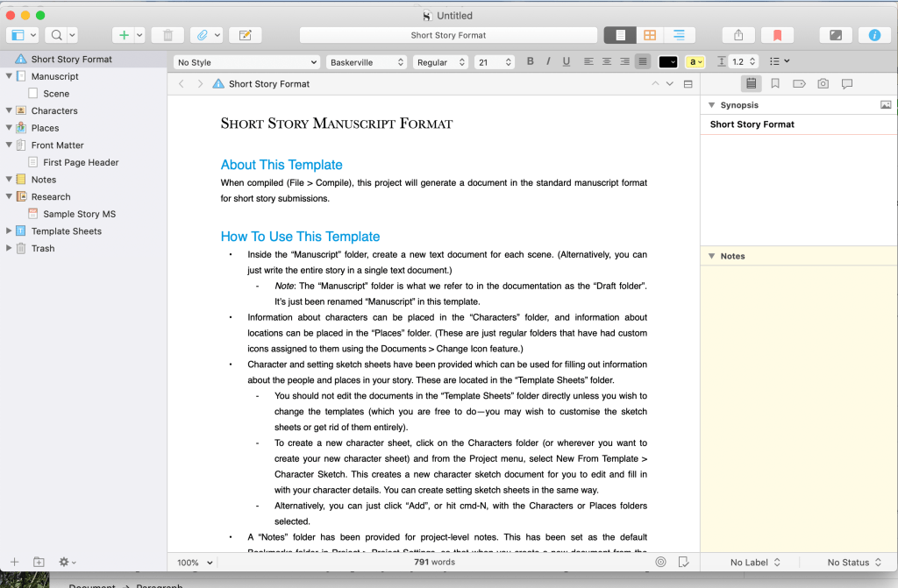Toggle include in compile footer icon
Image resolution: width=898 pixels, height=588 pixels.
click(683, 563)
